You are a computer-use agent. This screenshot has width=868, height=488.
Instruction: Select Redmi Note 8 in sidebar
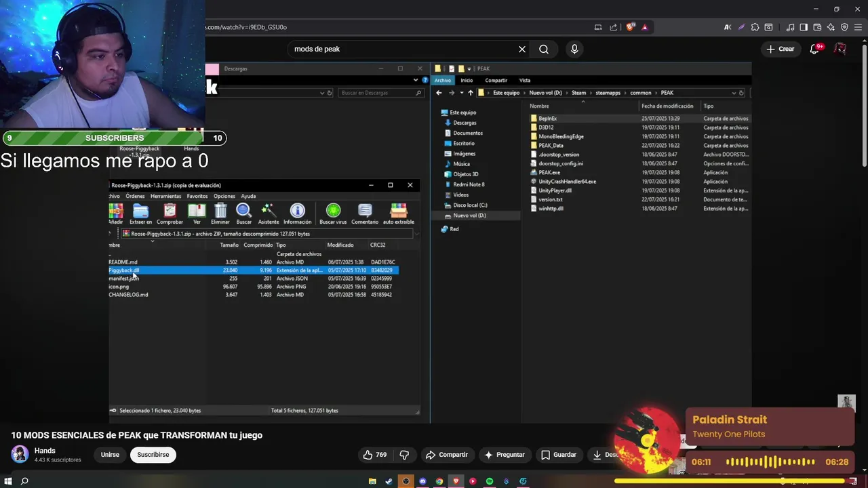469,184
